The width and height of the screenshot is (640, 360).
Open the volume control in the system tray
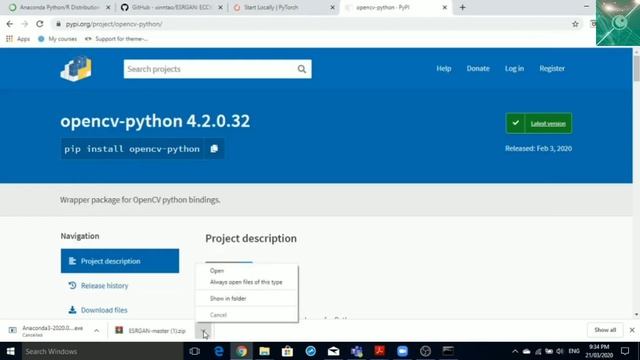tap(560, 351)
